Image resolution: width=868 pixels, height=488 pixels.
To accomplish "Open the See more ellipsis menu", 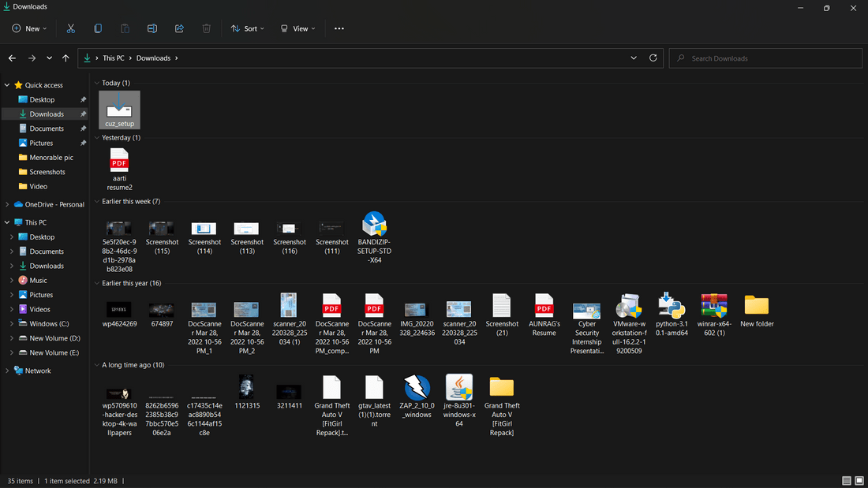I will 339,28.
